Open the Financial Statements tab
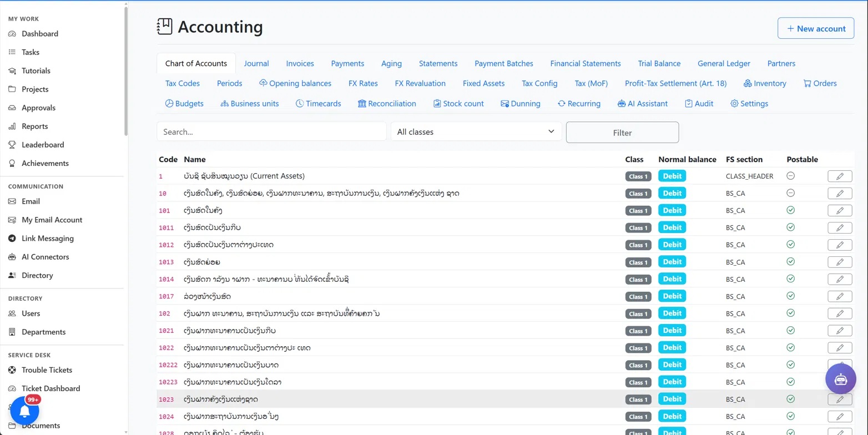868x435 pixels. click(586, 63)
